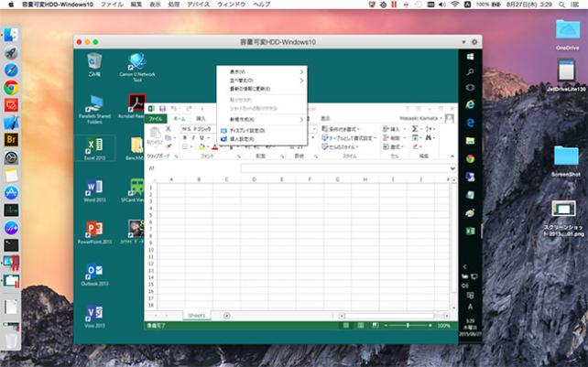Open the Insert cells dropdown
The height and width of the screenshot is (367, 588).
point(394,129)
